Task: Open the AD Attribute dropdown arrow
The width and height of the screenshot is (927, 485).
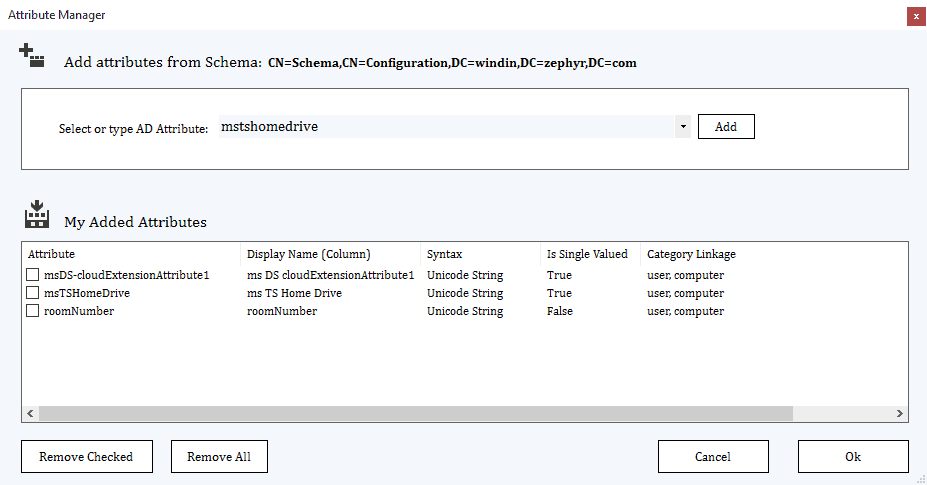Action: tap(683, 127)
